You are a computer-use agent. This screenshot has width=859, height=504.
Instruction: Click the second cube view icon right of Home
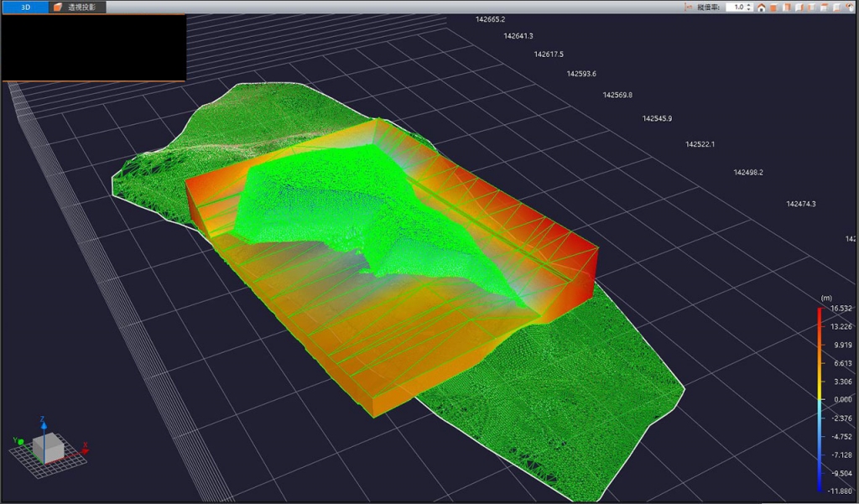pyautogui.click(x=787, y=7)
